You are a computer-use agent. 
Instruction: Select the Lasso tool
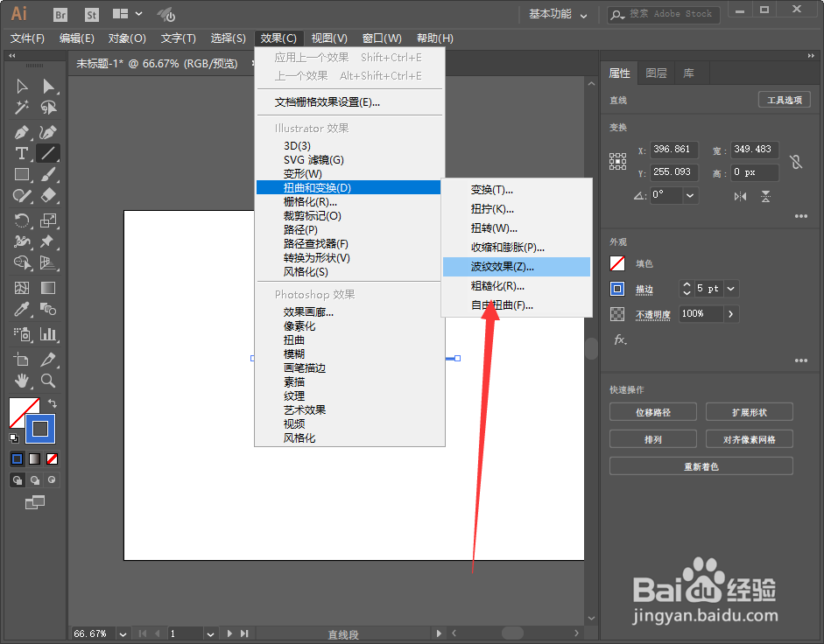point(48,108)
